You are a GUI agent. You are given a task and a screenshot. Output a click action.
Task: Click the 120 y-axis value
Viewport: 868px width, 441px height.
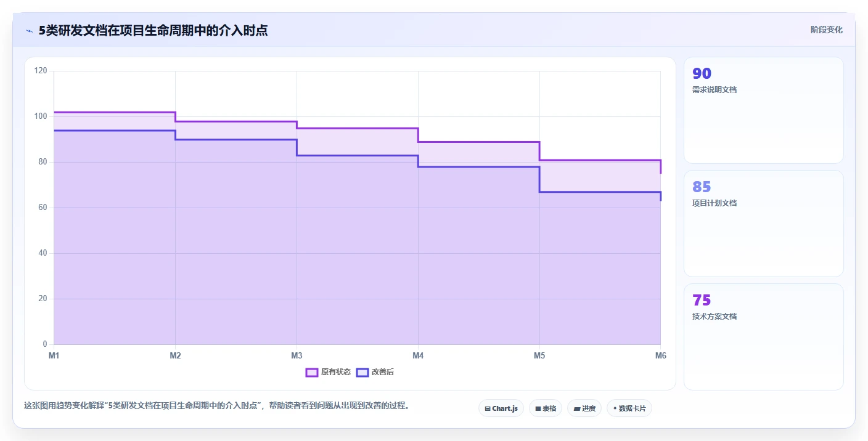[x=41, y=71]
